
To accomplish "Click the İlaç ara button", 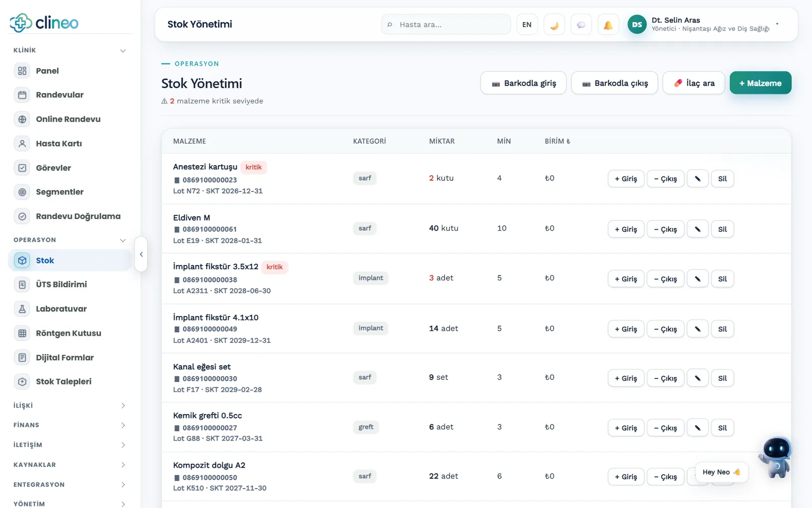I will [x=694, y=83].
